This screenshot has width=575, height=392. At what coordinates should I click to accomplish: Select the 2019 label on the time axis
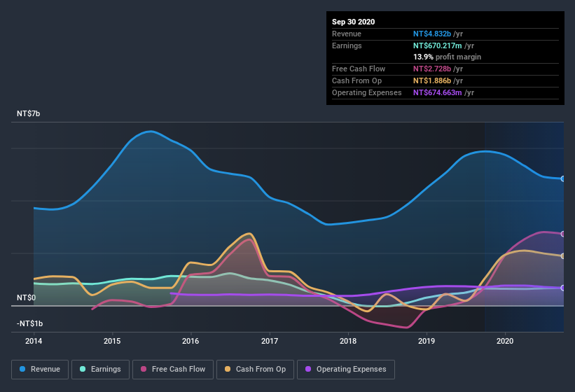point(427,342)
